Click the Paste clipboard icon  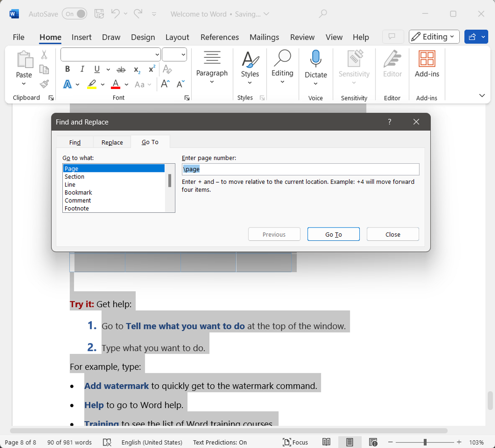coord(25,60)
